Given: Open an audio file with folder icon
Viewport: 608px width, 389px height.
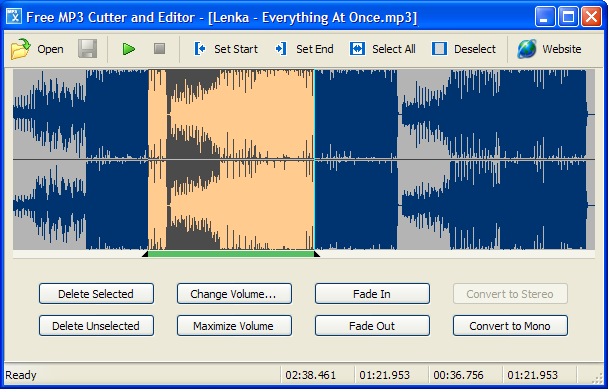Looking at the screenshot, I should coord(21,49).
